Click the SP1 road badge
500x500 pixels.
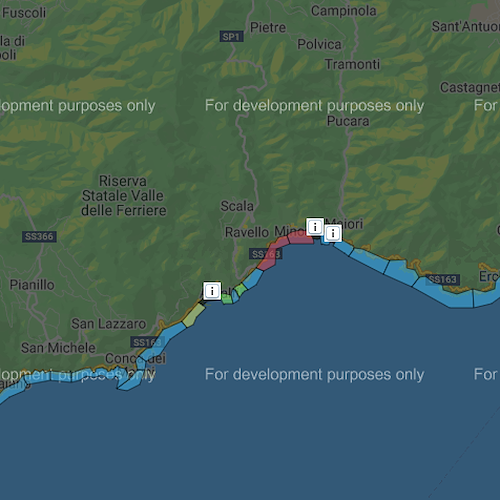tap(231, 36)
